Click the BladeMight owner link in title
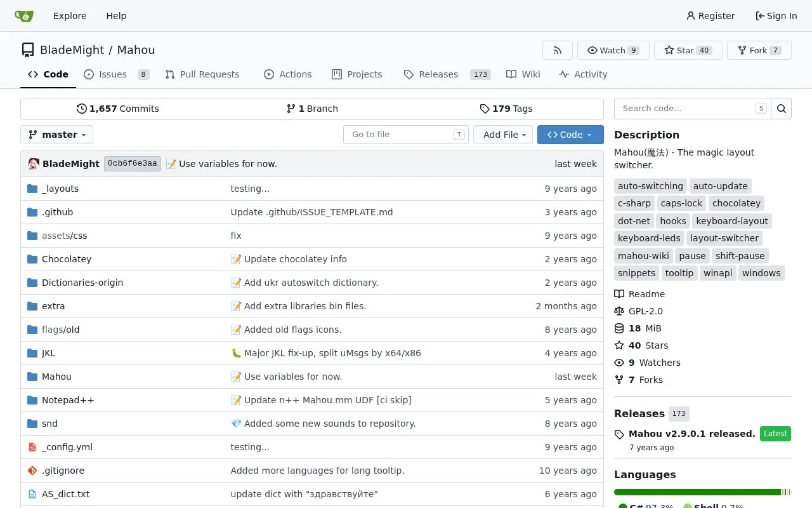The width and height of the screenshot is (812, 508). pos(72,50)
